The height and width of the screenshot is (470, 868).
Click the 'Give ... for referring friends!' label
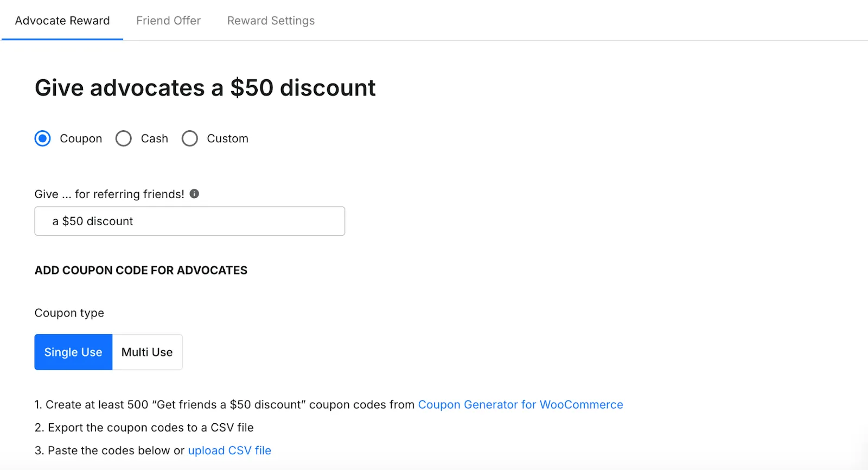pyautogui.click(x=110, y=194)
